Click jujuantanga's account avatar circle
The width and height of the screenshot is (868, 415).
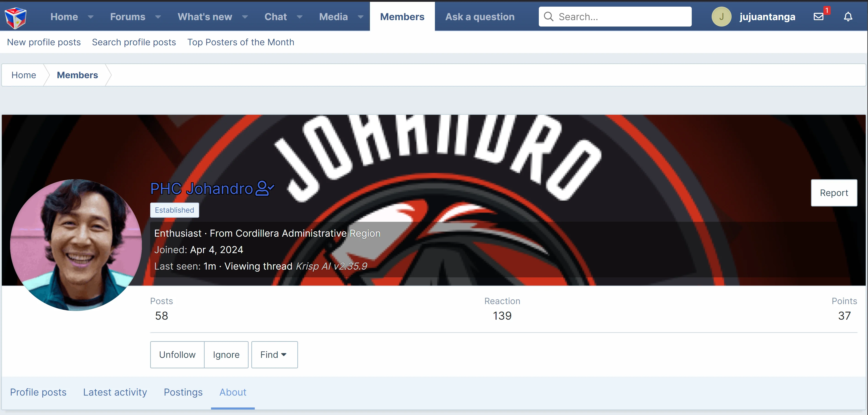722,16
